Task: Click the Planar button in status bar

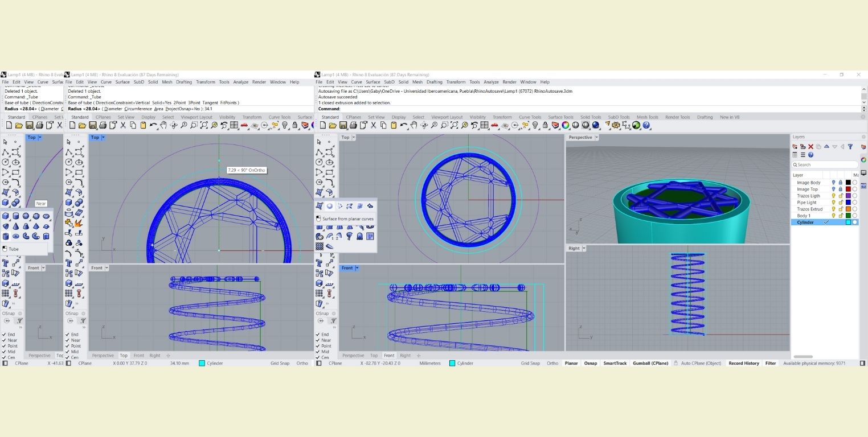Action: point(571,363)
